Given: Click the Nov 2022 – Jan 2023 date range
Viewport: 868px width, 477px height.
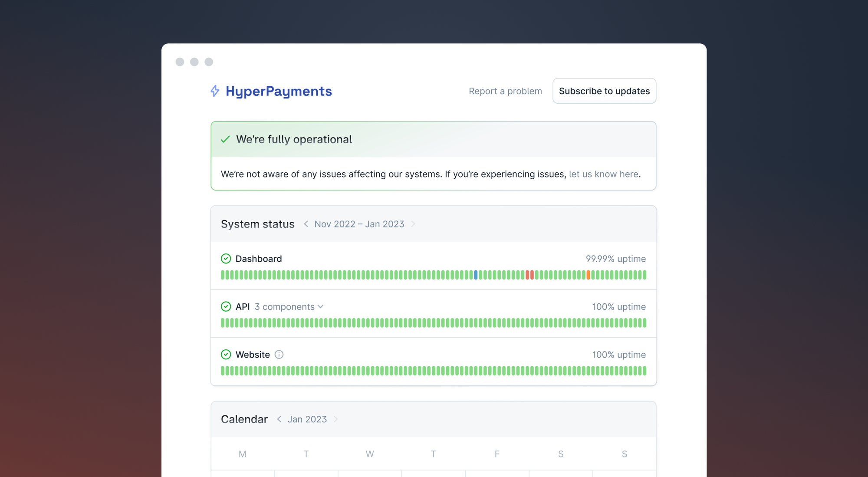Looking at the screenshot, I should click(x=359, y=224).
